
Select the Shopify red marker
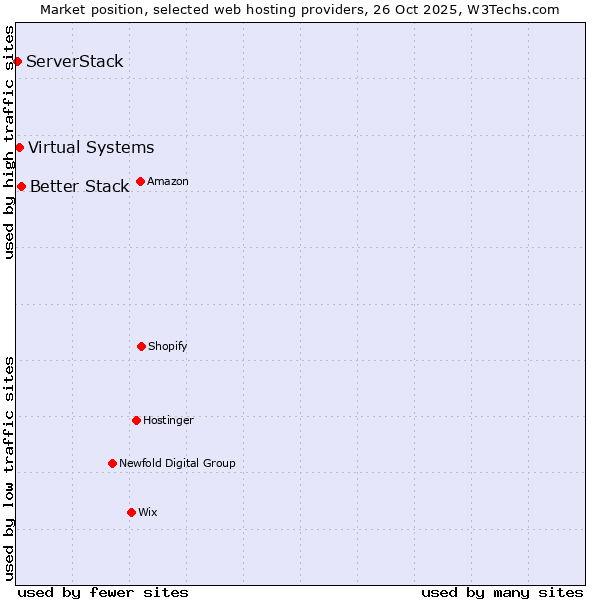click(x=141, y=347)
